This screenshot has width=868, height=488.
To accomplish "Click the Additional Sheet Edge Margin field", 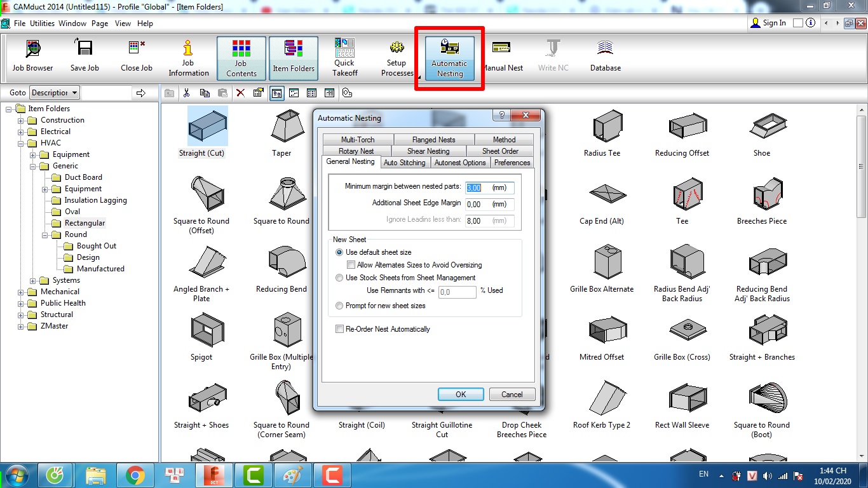I will point(489,204).
